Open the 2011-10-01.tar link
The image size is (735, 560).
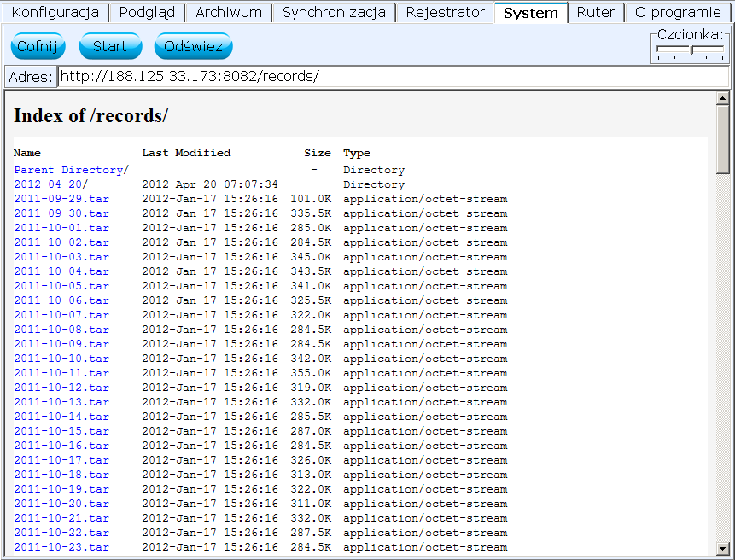click(61, 228)
